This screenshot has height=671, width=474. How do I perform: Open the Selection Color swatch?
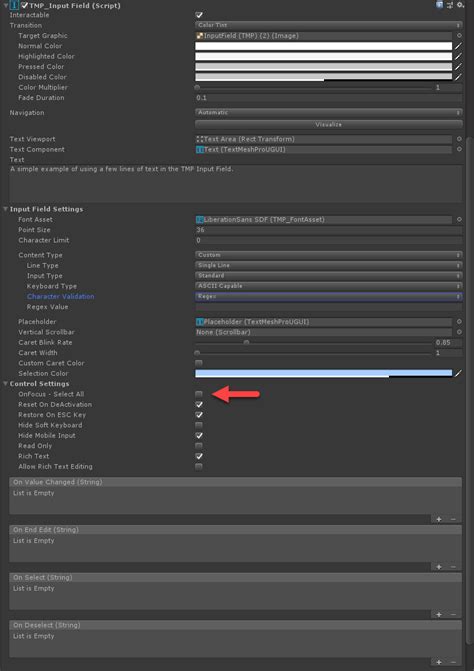tap(323, 373)
